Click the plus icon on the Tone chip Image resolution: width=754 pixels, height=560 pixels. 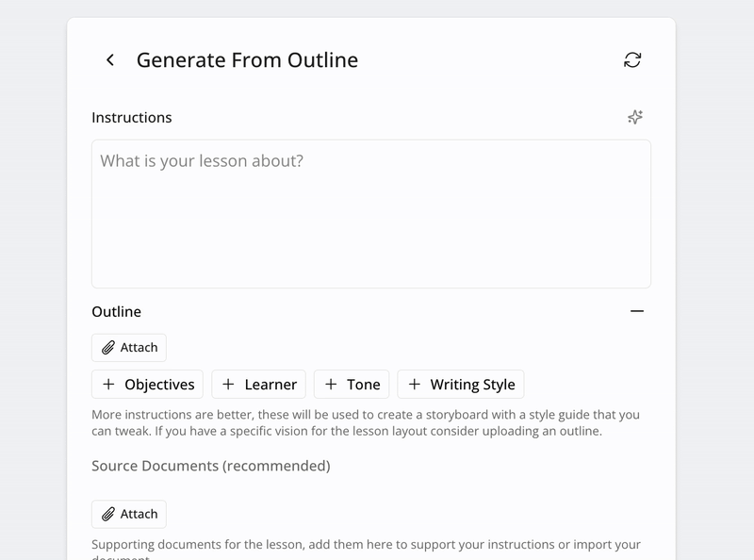pos(330,385)
